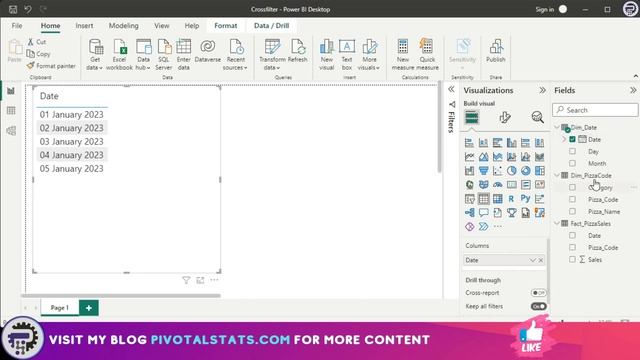Select the Table visual icon
640x360 pixels.
[483, 199]
